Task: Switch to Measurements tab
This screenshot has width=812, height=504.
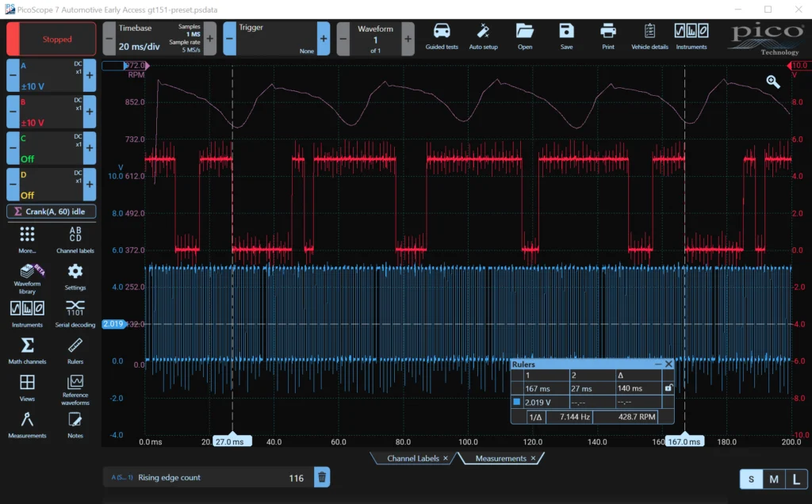Action: click(501, 459)
